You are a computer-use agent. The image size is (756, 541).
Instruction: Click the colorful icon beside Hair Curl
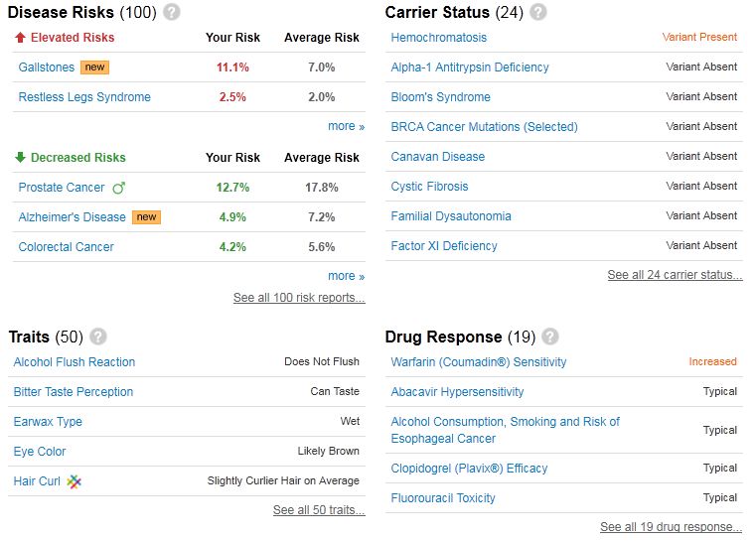pyautogui.click(x=74, y=480)
